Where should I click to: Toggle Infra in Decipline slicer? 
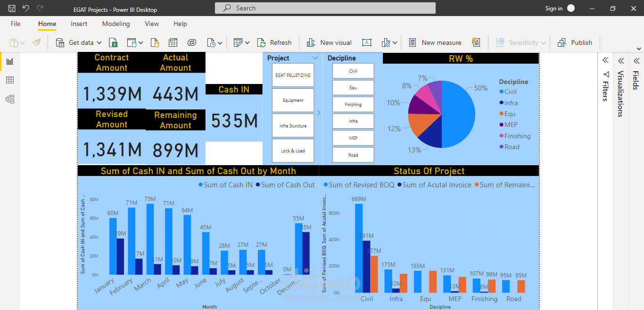353,121
